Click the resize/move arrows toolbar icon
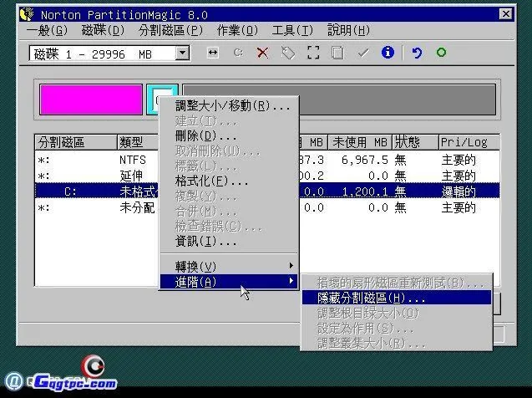 pyautogui.click(x=213, y=53)
